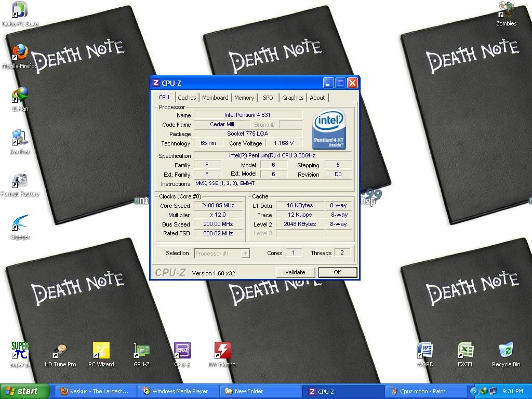Viewport: 532px width, 399px height.
Task: Switch to the CPU tab
Action: pos(164,97)
